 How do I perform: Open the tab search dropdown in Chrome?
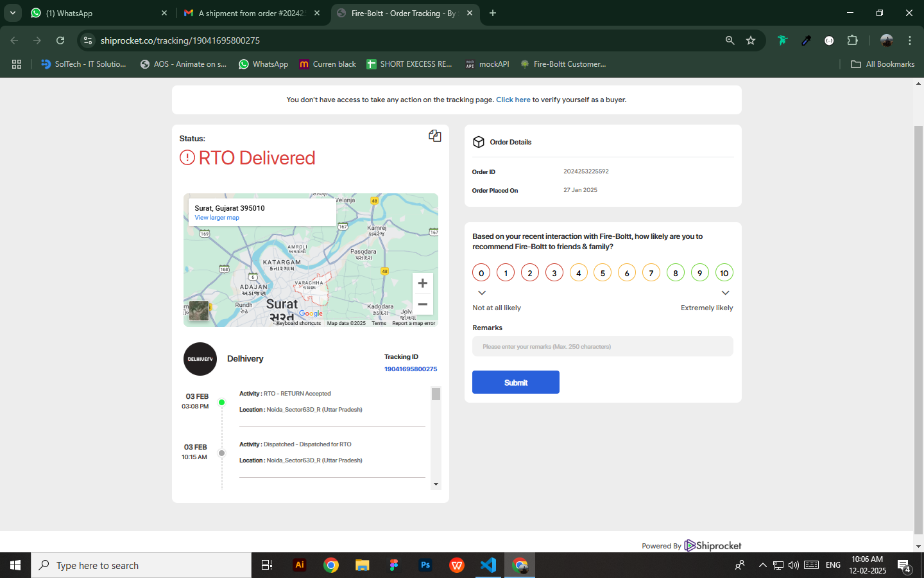(x=13, y=13)
